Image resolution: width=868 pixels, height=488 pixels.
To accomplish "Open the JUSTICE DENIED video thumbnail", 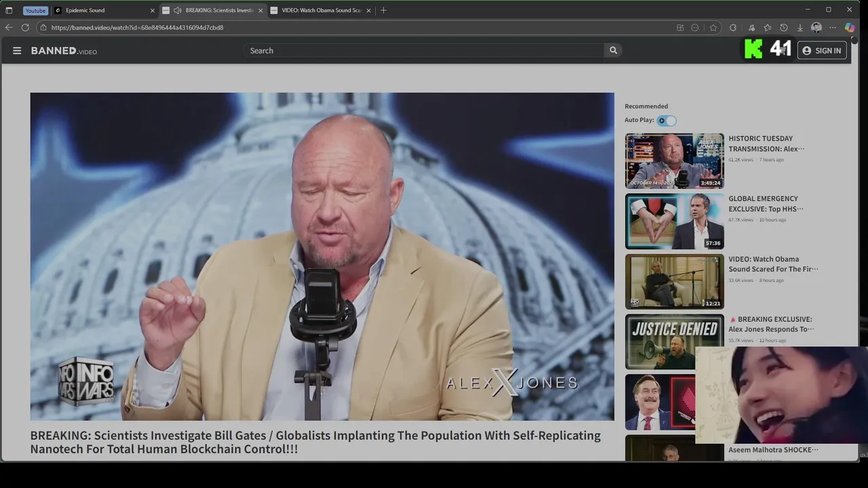I will (x=674, y=342).
